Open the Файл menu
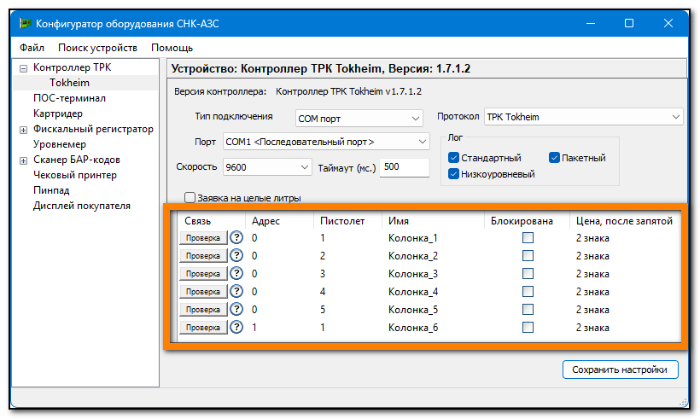The image size is (700, 419). [x=32, y=47]
